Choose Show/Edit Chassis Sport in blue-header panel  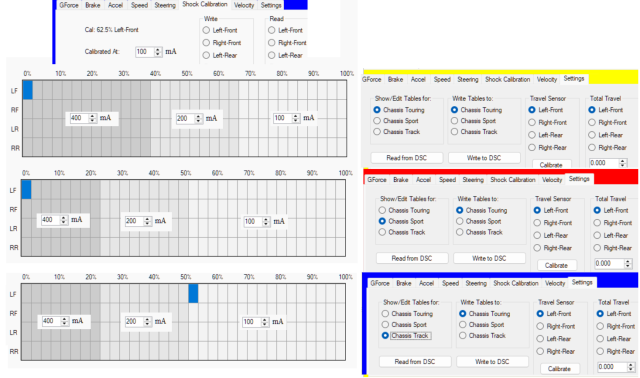coord(385,325)
